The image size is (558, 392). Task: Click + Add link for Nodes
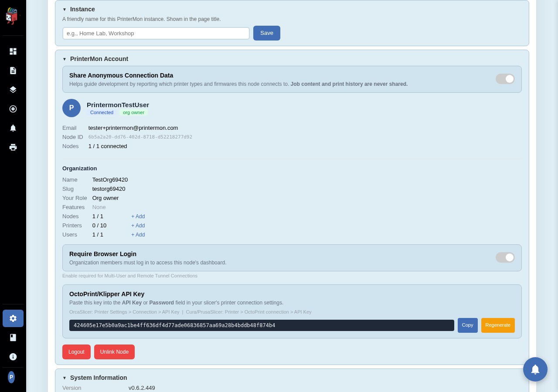click(x=138, y=216)
